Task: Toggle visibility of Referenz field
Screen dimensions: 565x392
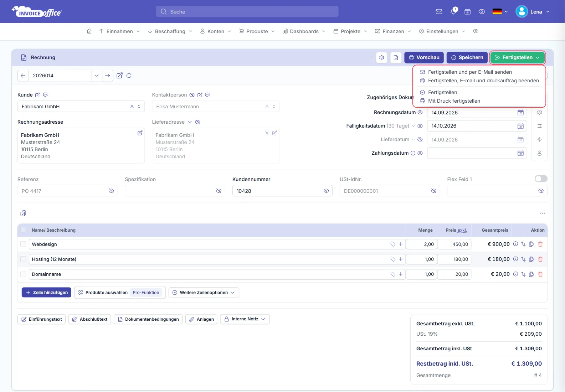Action: [x=111, y=191]
